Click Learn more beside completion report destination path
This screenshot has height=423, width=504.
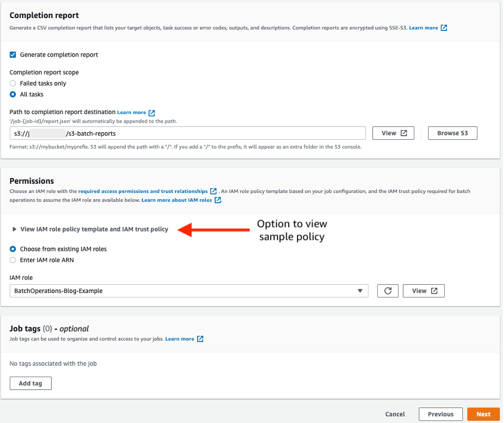pos(132,112)
